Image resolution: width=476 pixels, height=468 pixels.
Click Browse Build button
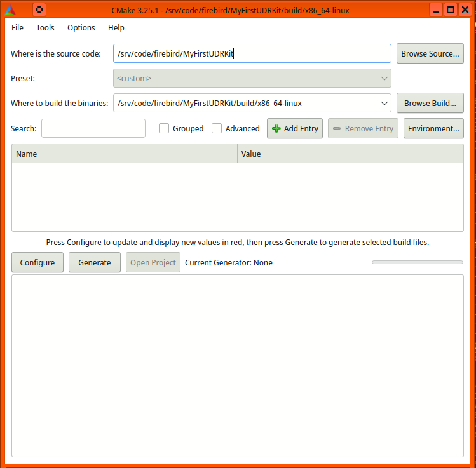click(x=430, y=103)
